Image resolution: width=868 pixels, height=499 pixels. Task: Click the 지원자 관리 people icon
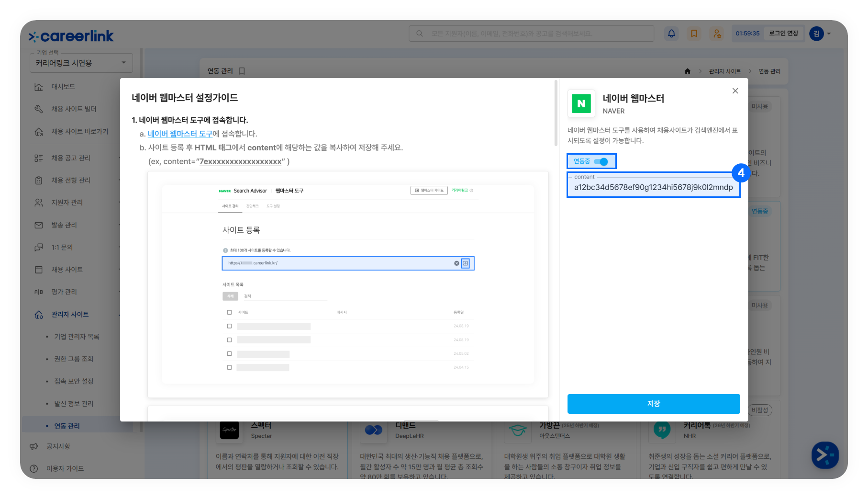point(39,203)
